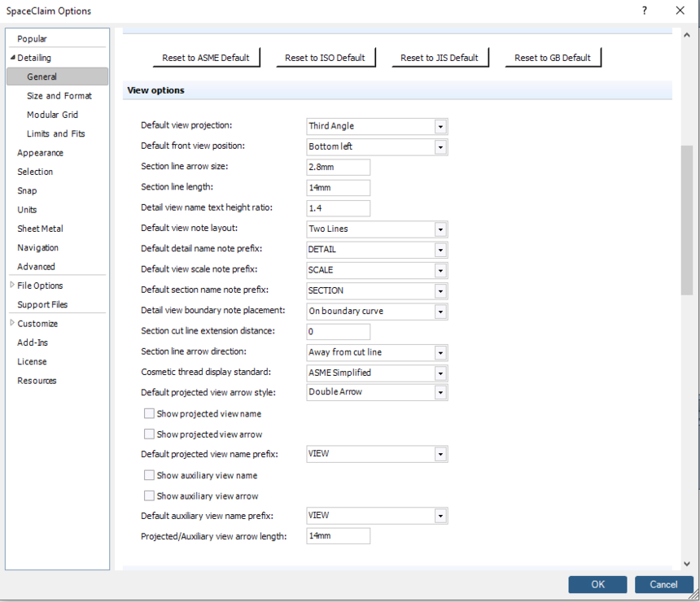Enable Show projected view name checkbox

click(149, 414)
